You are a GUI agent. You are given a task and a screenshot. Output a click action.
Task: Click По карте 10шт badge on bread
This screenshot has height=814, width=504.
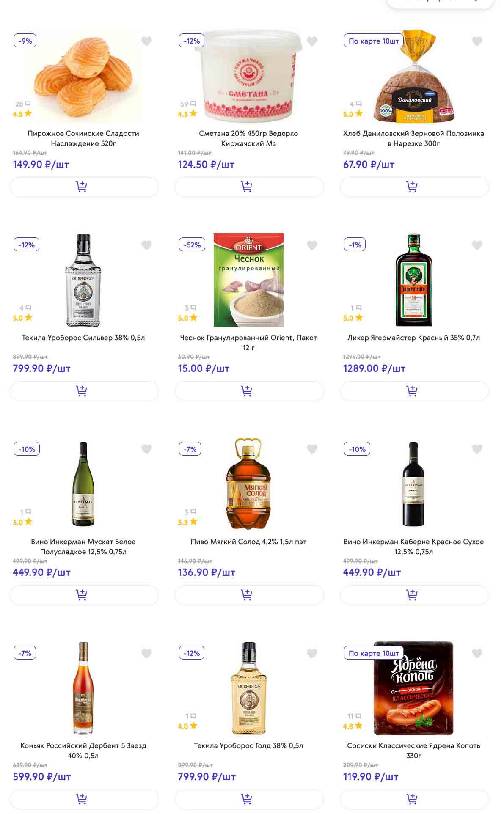pos(374,41)
